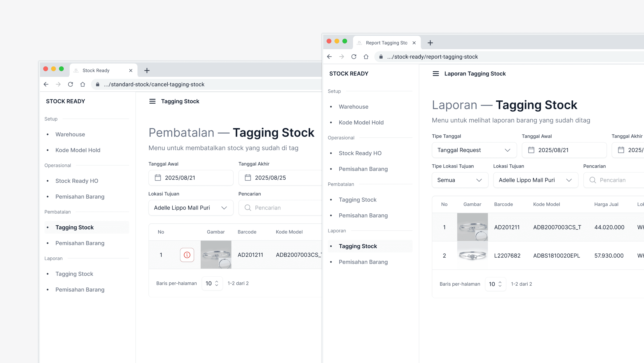This screenshot has height=363, width=644.
Task: Click home icon in cancel-tagging-stock browser
Action: 82,84
